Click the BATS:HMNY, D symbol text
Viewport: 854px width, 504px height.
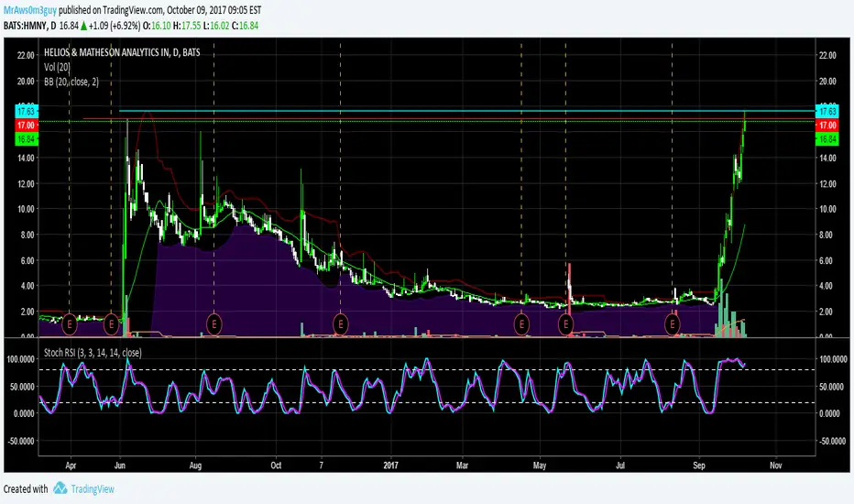click(30, 26)
